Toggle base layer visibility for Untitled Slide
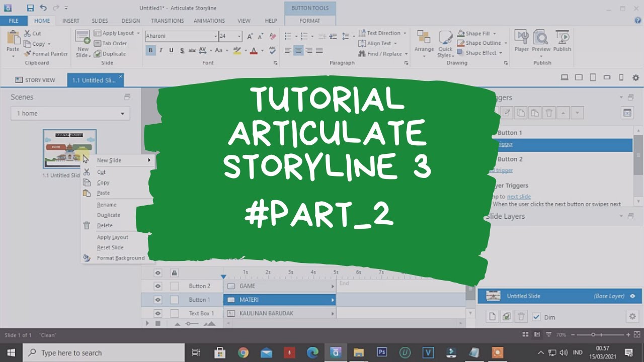 [x=633, y=296]
